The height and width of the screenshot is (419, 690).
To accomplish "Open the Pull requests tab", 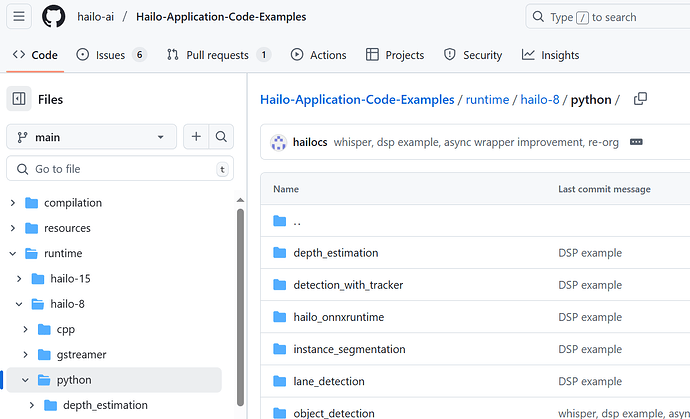I will pos(219,55).
